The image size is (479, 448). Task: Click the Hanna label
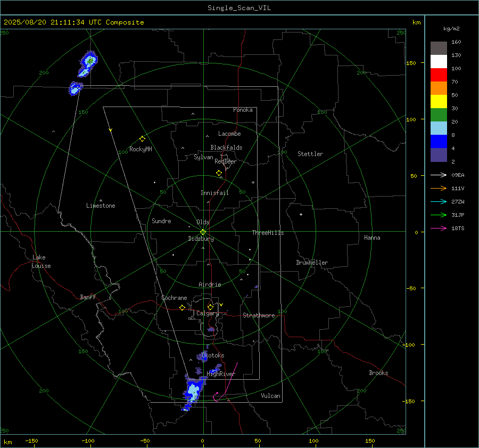[372, 238]
